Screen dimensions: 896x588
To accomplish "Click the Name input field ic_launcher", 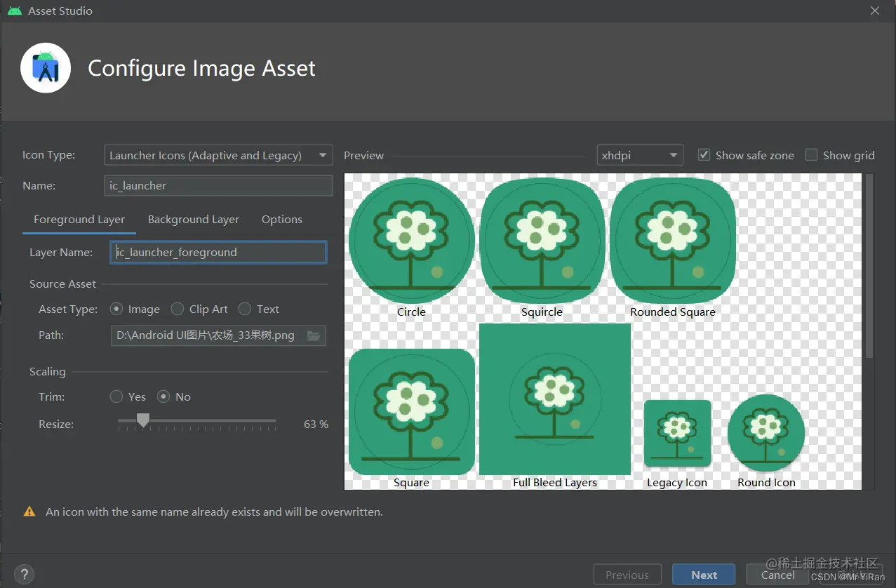I will point(218,186).
